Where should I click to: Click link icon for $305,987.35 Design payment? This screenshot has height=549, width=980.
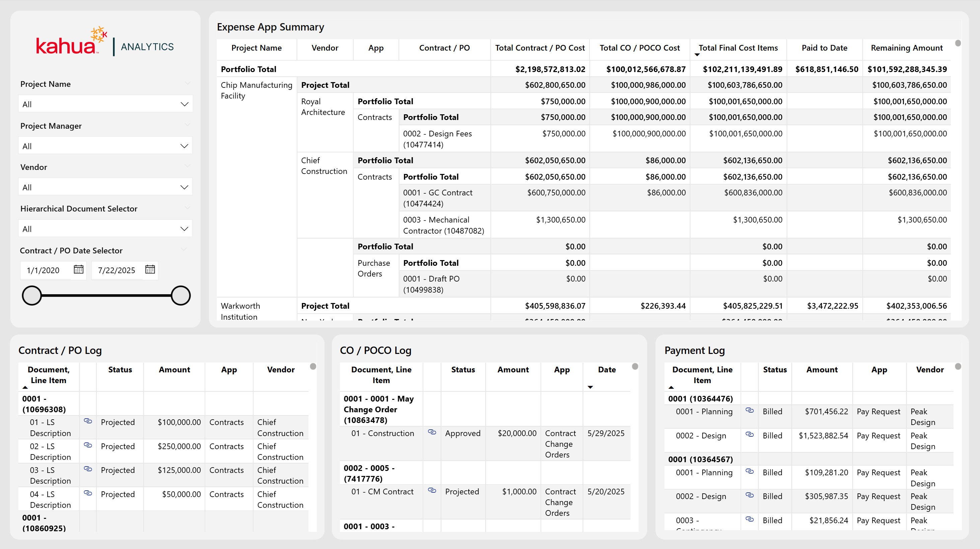click(750, 495)
